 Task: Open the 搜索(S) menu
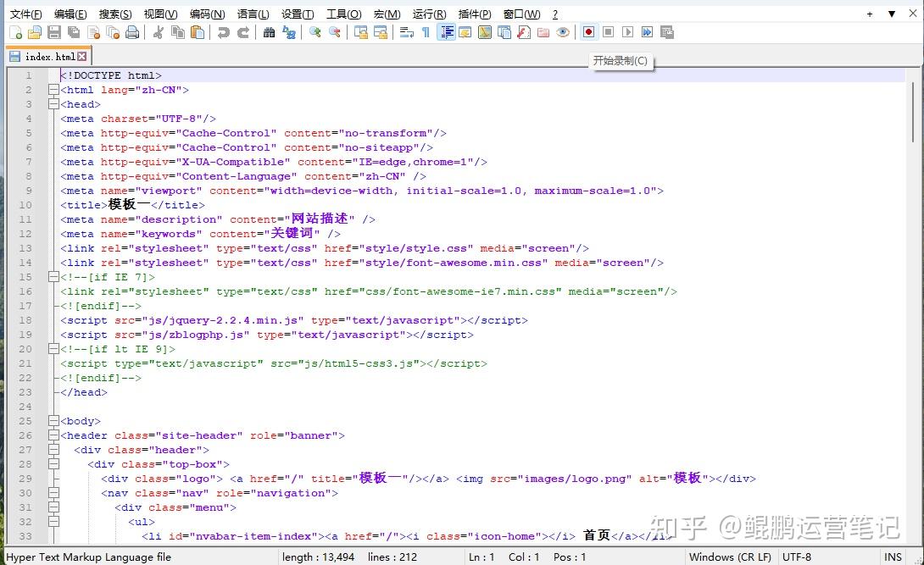[114, 13]
